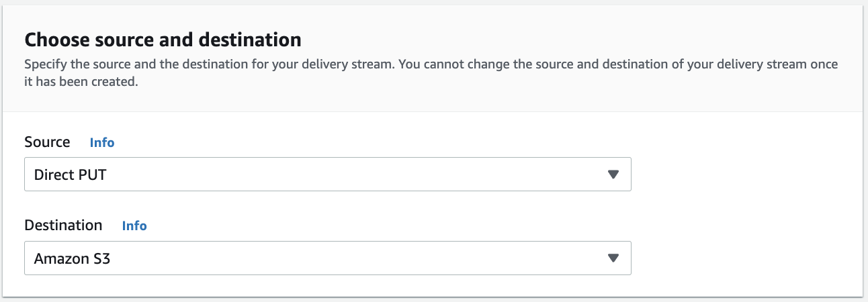Click the blank middle of the Source field
Image resolution: width=868 pixels, height=302 pixels.
tap(336, 174)
